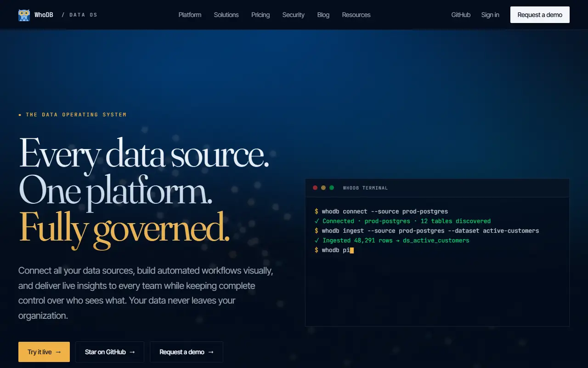
Task: Open the Security nav item
Action: pos(293,15)
